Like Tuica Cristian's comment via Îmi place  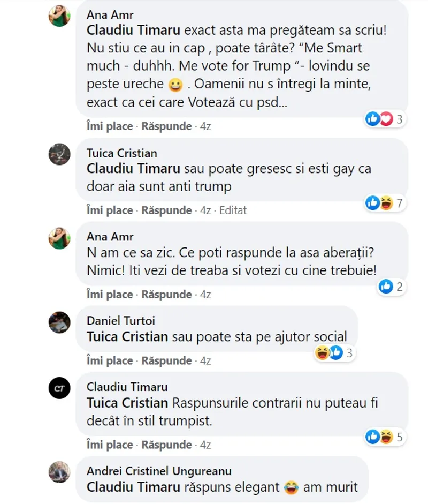(110, 210)
